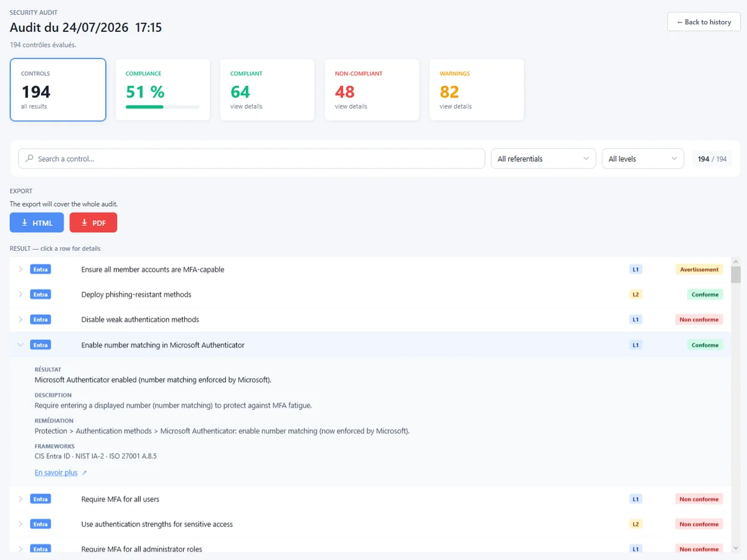
Task: Click the download icon on HTML button
Action: (25, 223)
